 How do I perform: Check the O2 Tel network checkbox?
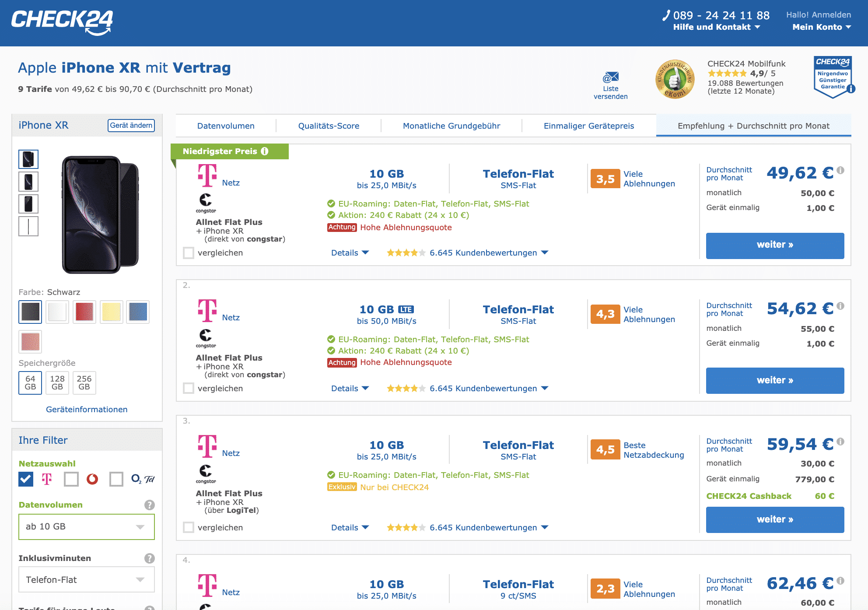[x=116, y=479]
